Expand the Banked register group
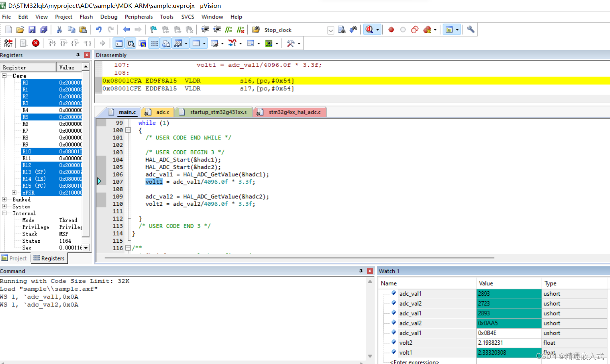The width and height of the screenshot is (610, 364). click(x=4, y=199)
